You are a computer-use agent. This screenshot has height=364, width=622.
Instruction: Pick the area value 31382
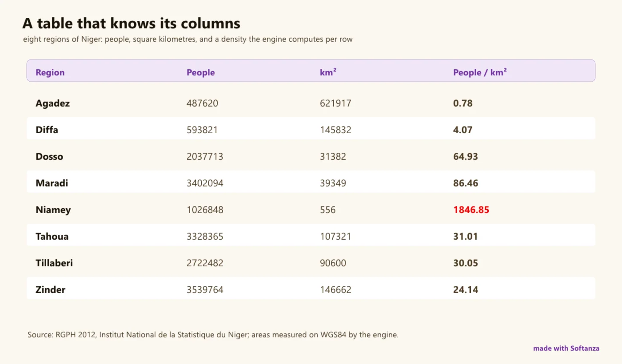point(333,157)
